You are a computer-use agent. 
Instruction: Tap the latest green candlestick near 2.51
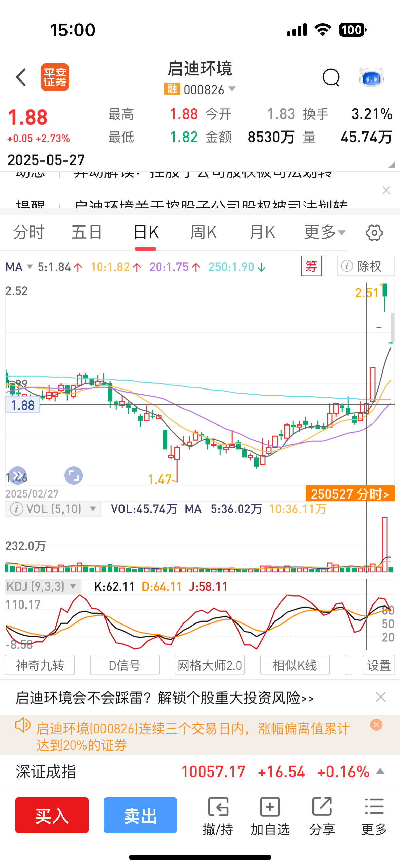pyautogui.click(x=385, y=297)
